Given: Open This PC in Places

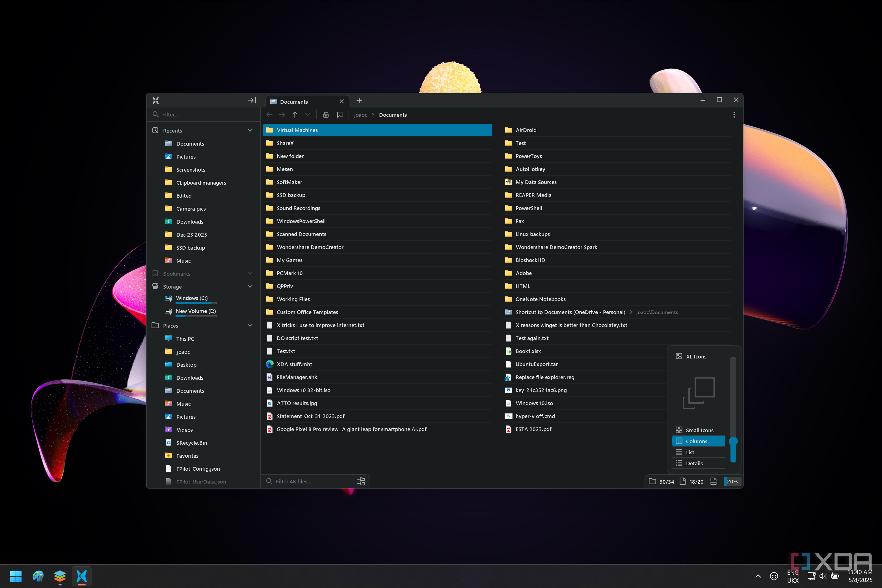Looking at the screenshot, I should pyautogui.click(x=185, y=339).
